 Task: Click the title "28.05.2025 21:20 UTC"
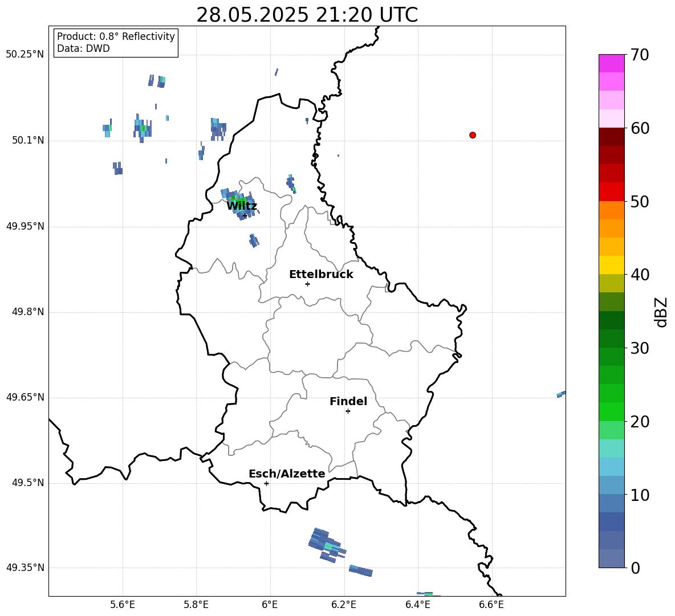click(x=307, y=15)
